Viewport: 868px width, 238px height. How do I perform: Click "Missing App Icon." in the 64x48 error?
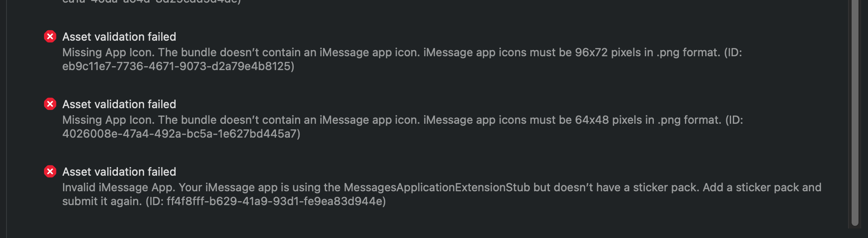point(108,120)
